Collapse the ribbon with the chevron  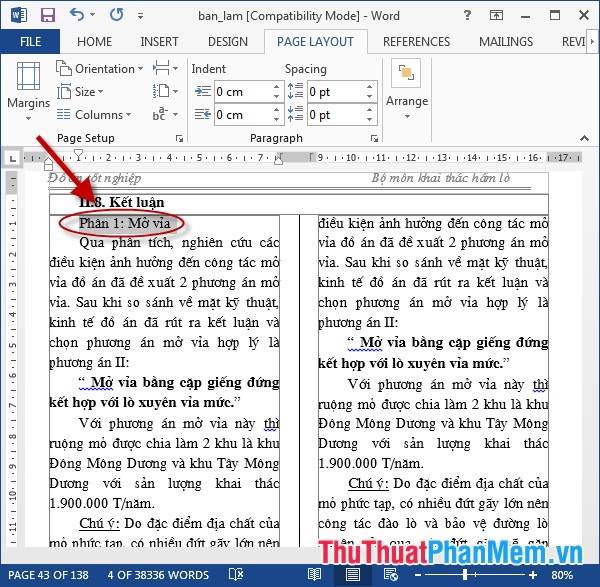tap(584, 138)
